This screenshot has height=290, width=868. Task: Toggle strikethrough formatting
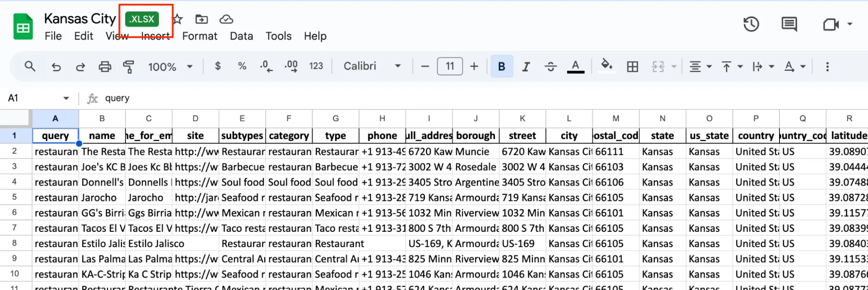[x=551, y=66]
